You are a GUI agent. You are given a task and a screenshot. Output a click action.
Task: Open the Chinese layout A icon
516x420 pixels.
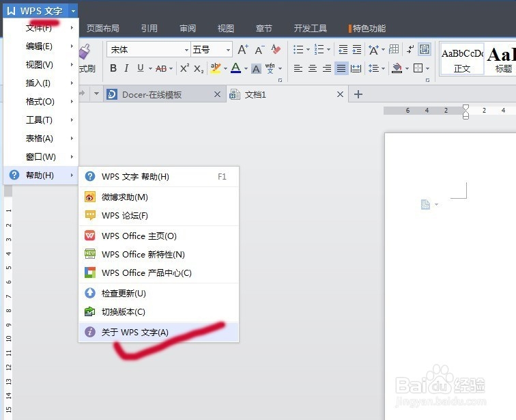click(x=373, y=50)
